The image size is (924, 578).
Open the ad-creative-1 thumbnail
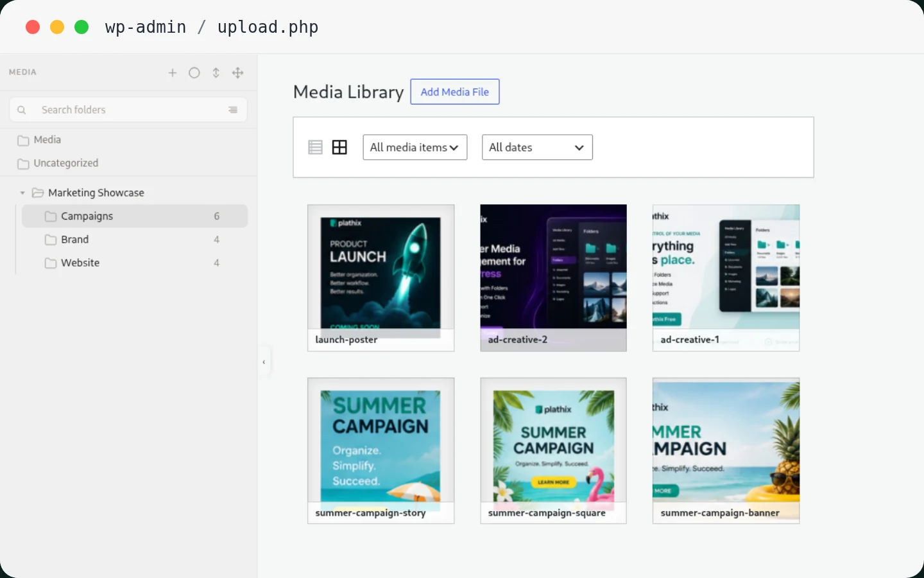(x=726, y=278)
